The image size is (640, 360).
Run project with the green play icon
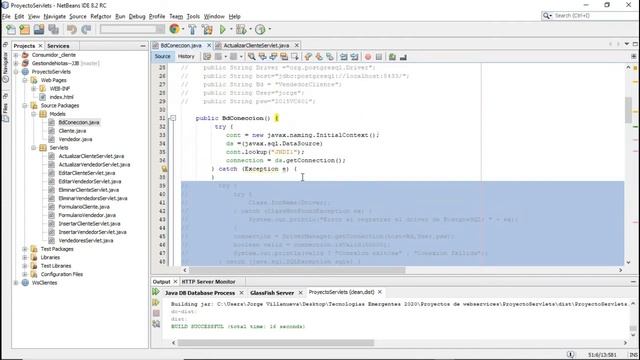pyautogui.click(x=222, y=29)
